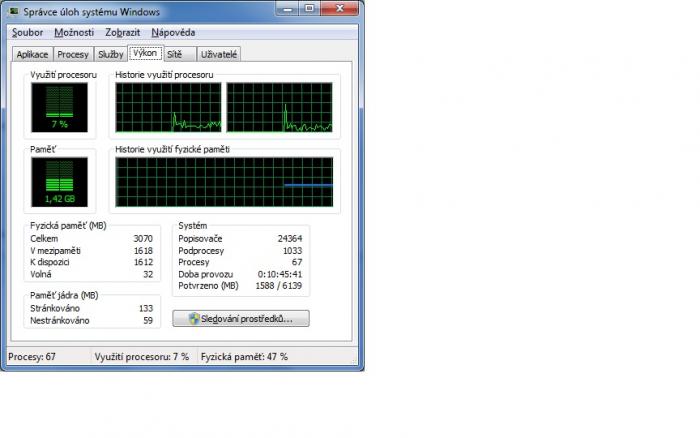Click the first CPU history graph
700x438 pixels.
[169, 107]
